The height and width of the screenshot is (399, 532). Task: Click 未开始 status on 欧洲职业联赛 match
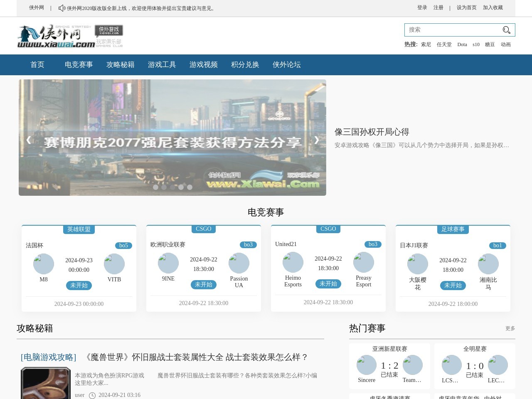click(204, 285)
